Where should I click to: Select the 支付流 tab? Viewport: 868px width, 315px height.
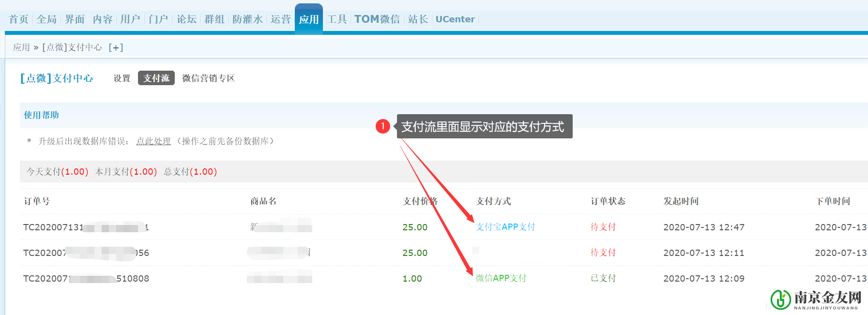pos(156,78)
